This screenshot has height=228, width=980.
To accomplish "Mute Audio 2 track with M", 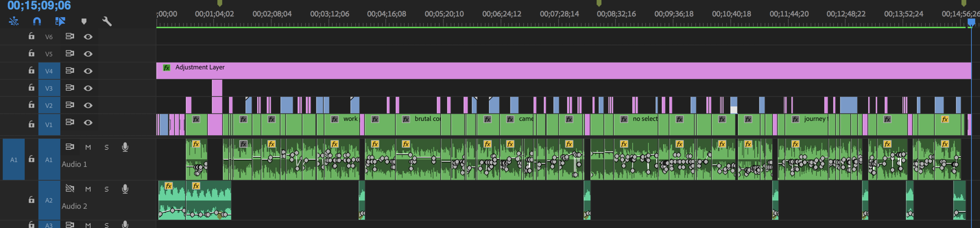I will pos(88,189).
